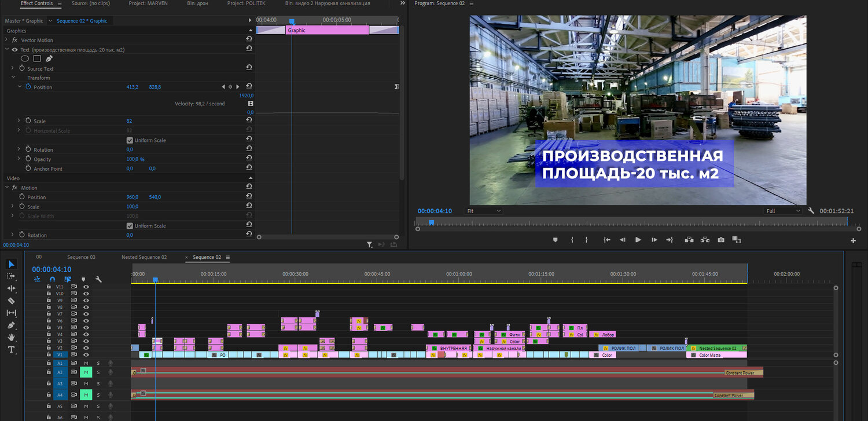Expand the Source Text property
The height and width of the screenshot is (421, 868).
[13, 68]
